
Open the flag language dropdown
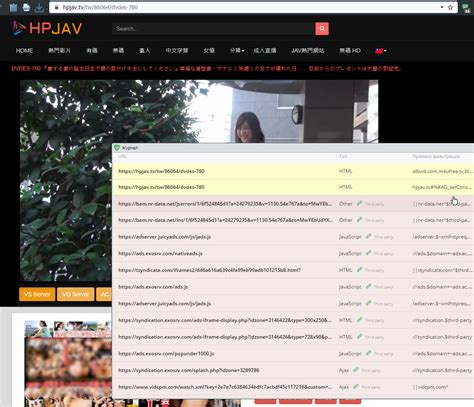[381, 51]
